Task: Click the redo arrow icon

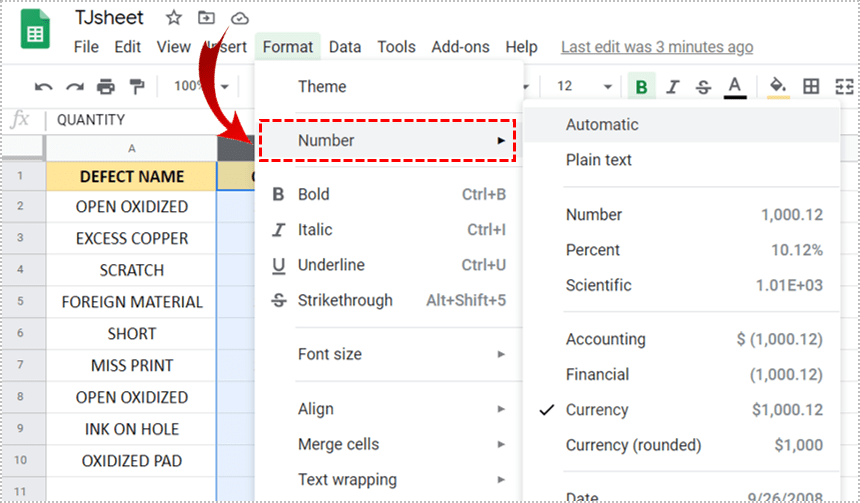Action: 75,86
